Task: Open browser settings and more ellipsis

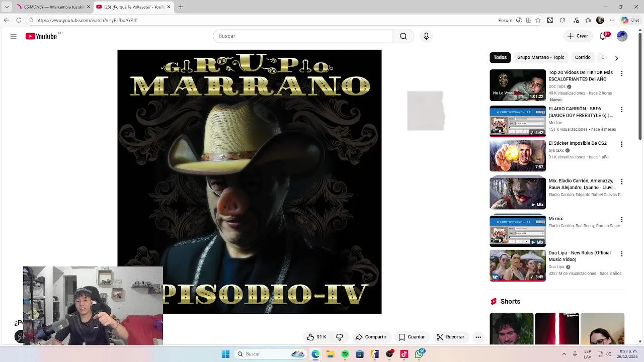Action: coord(612,20)
